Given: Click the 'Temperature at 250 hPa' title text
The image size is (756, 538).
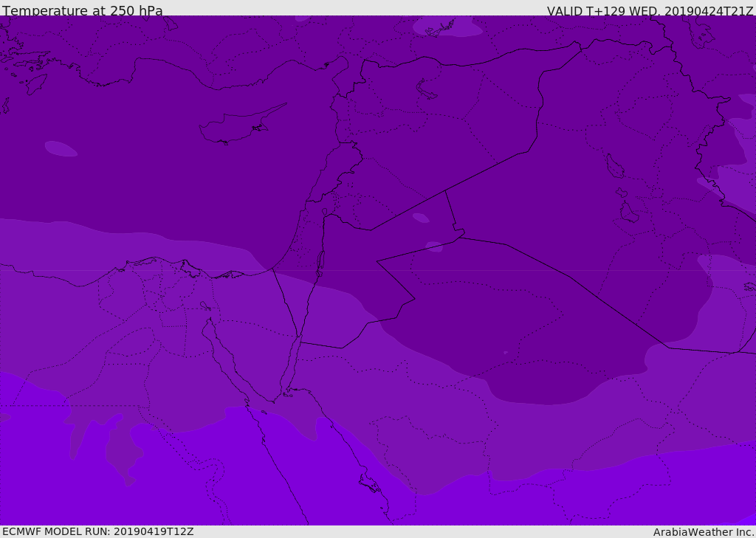Looking at the screenshot, I should point(83,10).
